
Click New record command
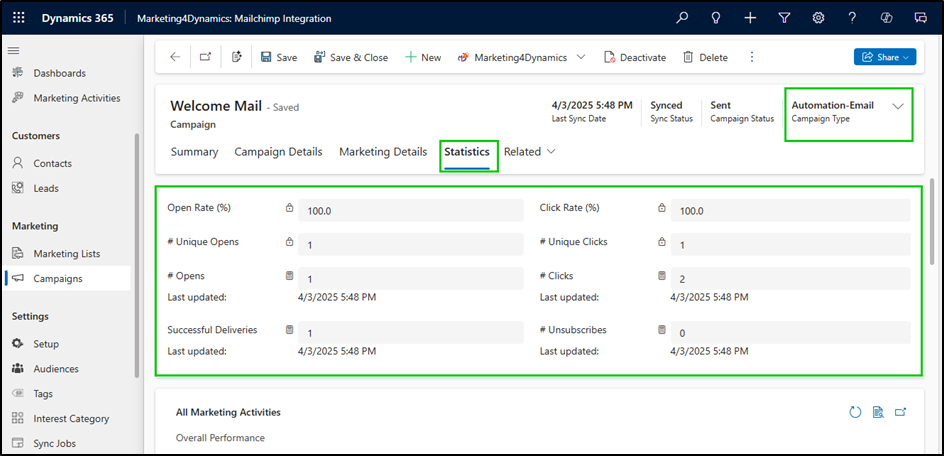(x=423, y=57)
